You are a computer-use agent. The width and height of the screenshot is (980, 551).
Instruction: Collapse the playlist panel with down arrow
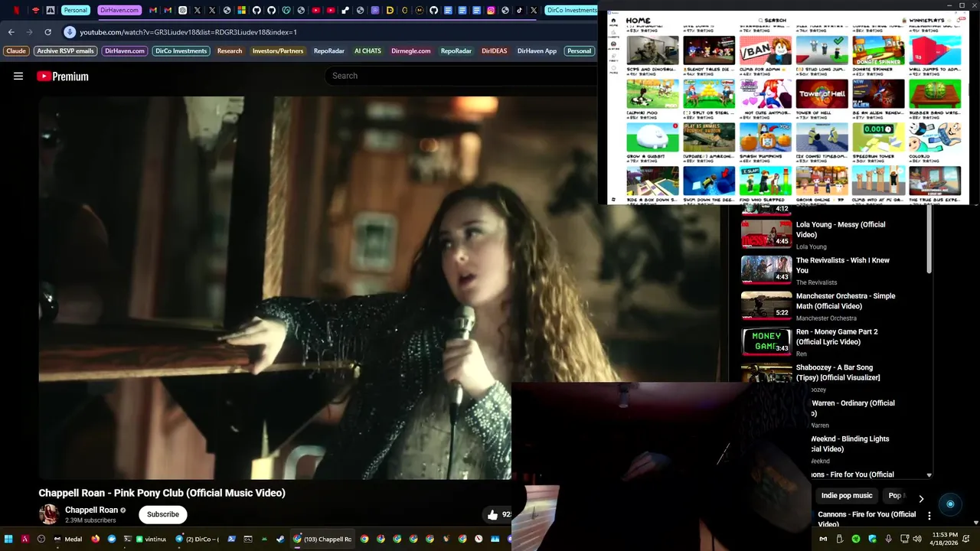[929, 475]
